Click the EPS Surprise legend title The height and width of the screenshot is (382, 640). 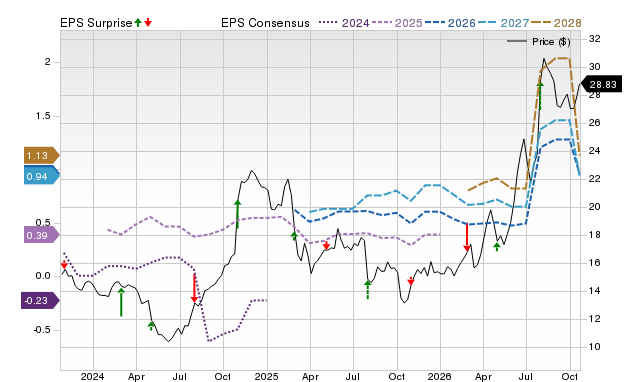pos(96,23)
